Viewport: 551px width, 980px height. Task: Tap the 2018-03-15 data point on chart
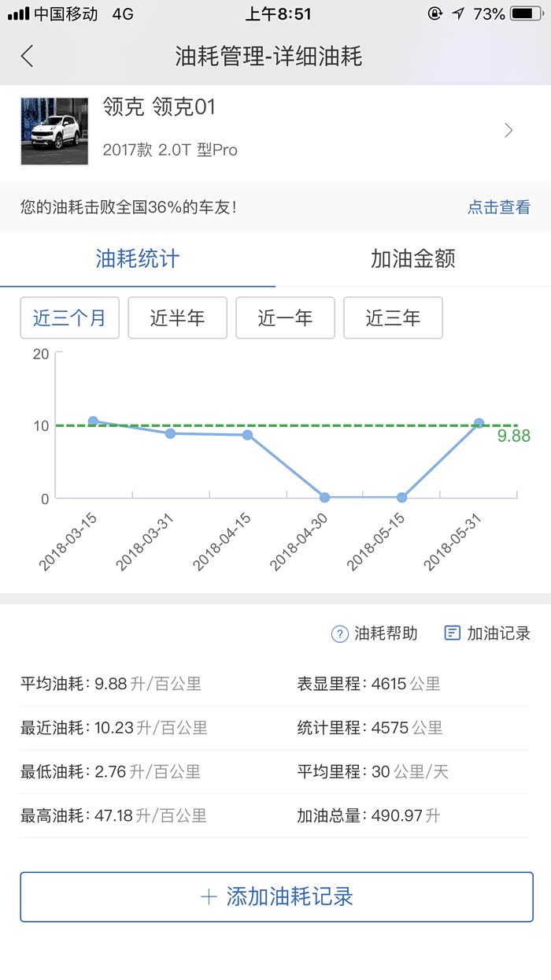93,421
